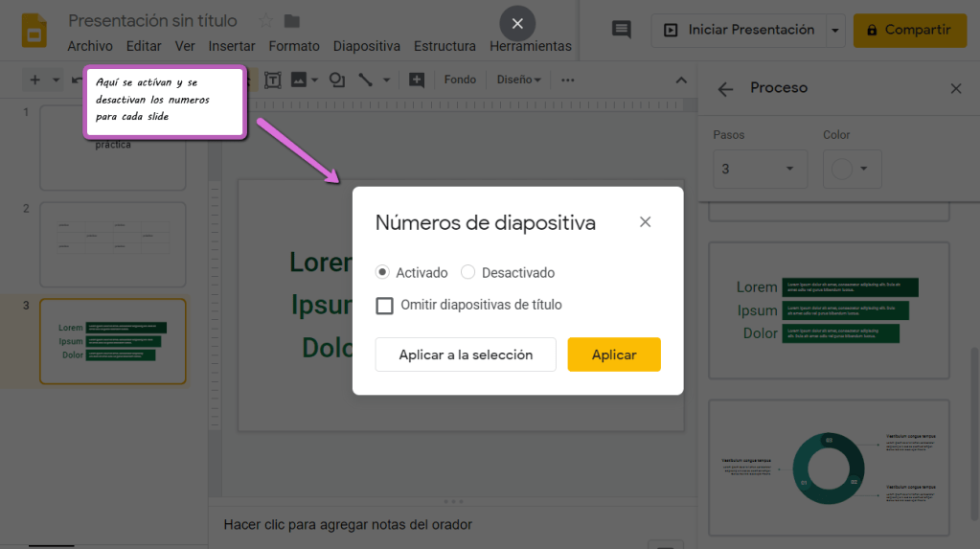
Task: Click the insert image icon
Action: [x=299, y=80]
